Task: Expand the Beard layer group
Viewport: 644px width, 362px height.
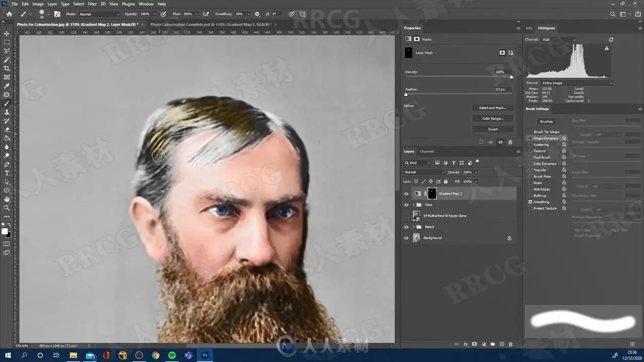Action: (x=414, y=227)
